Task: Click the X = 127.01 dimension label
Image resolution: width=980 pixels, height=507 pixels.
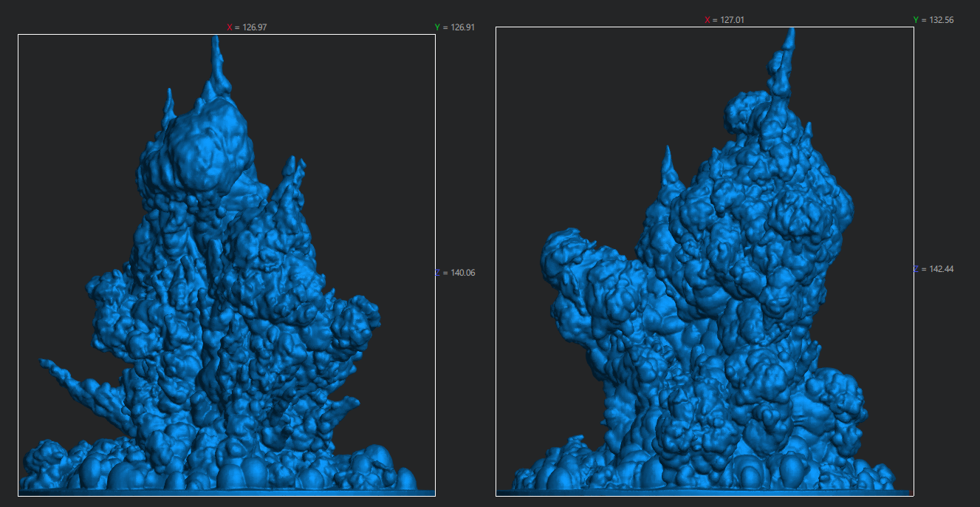Action: (x=724, y=20)
